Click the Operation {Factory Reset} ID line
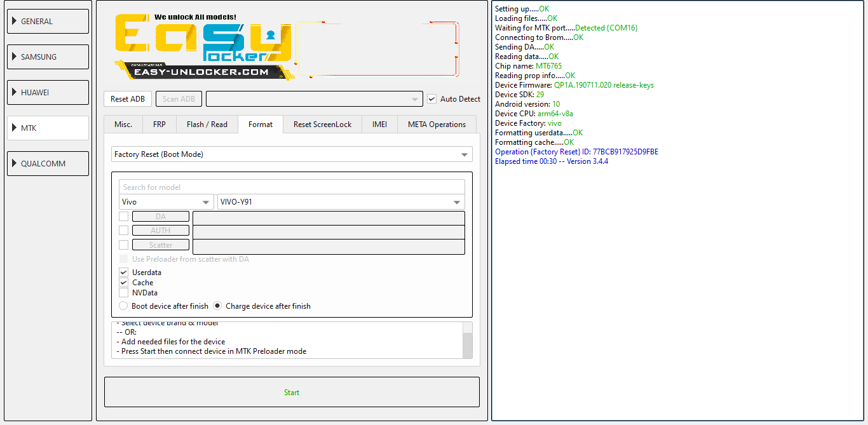Viewport: 868px width, 425px height. pyautogui.click(x=576, y=152)
